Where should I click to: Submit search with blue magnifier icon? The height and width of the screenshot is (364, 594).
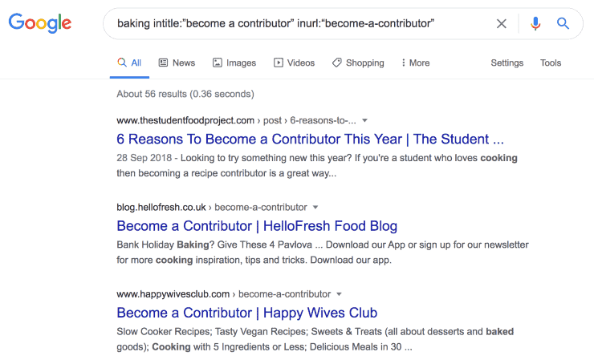pos(563,23)
